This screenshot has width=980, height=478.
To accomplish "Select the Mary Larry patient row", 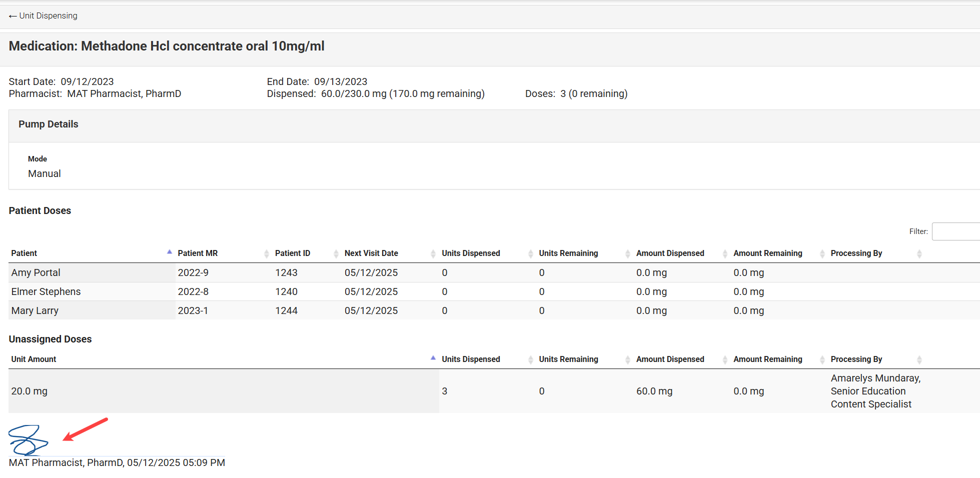I will pyautogui.click(x=35, y=310).
